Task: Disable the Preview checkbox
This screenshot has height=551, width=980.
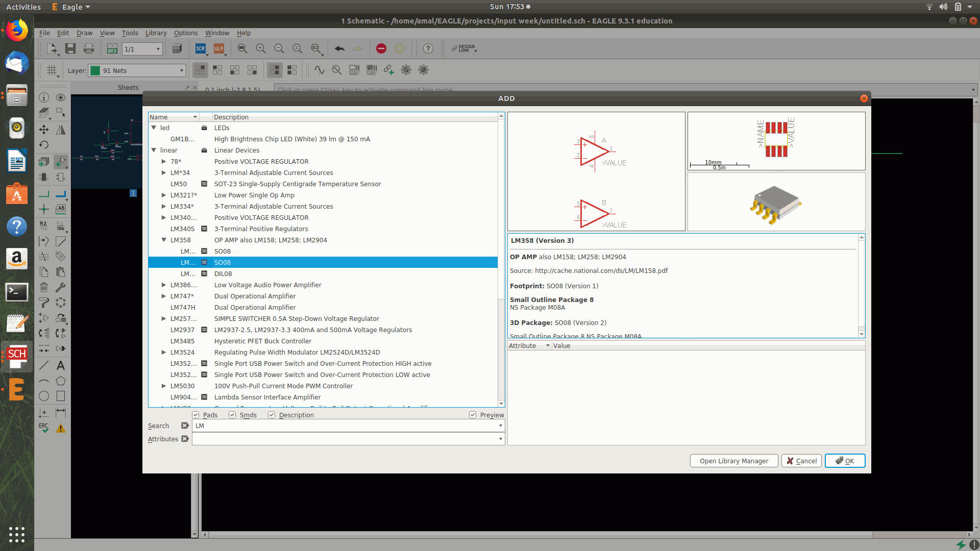Action: pos(473,415)
